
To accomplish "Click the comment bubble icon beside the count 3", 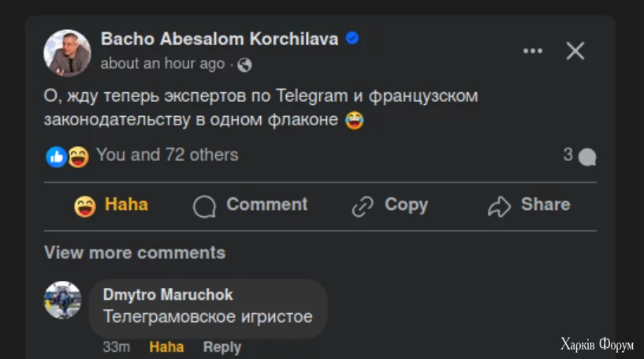I will (587, 156).
